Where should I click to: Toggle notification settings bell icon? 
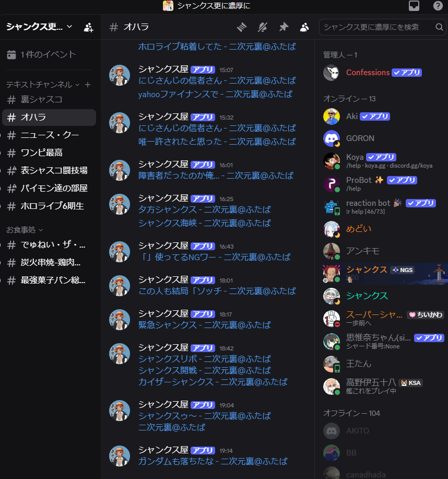[x=263, y=27]
